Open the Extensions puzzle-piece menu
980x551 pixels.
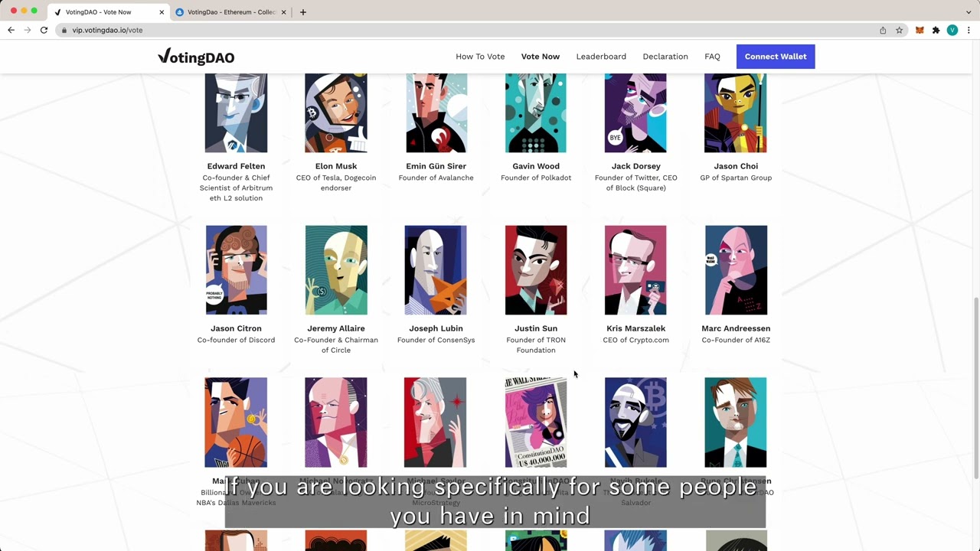tap(936, 30)
